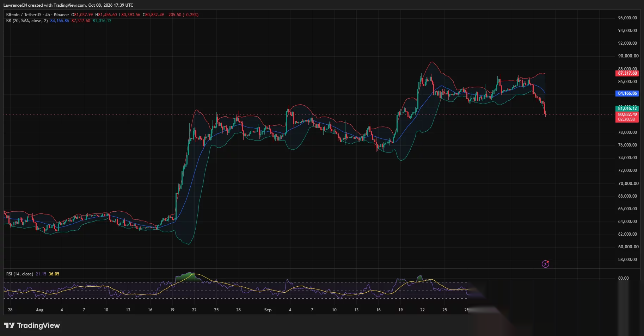Click the bar countdown timer 02:20:58

pos(626,119)
